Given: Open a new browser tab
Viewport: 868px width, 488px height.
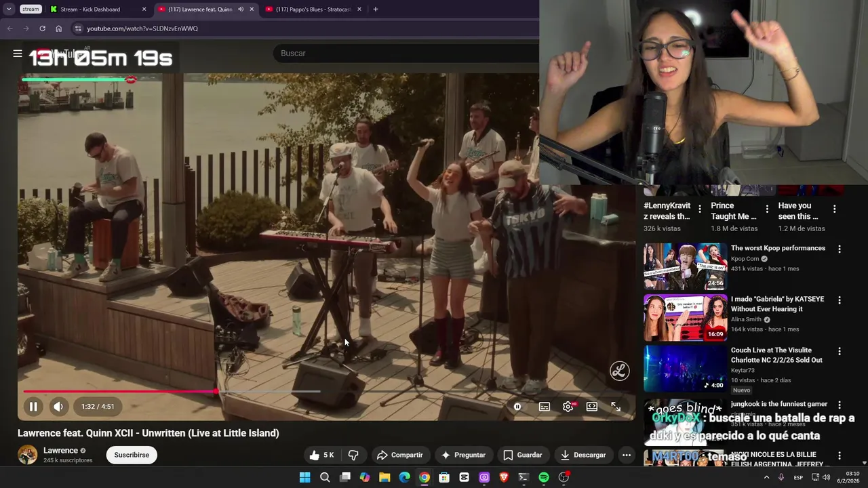Looking at the screenshot, I should click(x=376, y=9).
